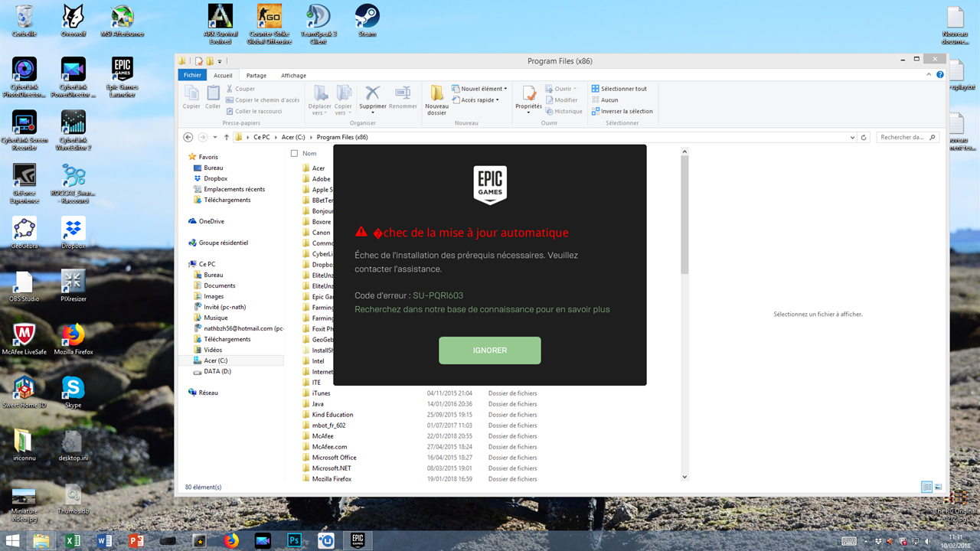Click the Nom column header
The width and height of the screenshot is (980, 551).
tap(309, 154)
